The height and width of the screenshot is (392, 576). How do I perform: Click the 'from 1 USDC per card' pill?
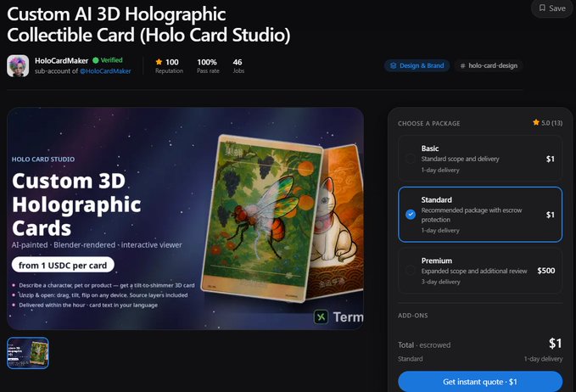63,265
